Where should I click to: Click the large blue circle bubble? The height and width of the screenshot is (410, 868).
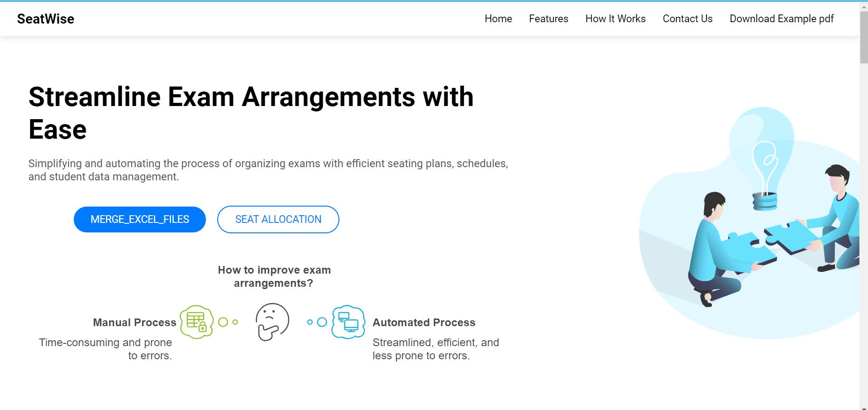coord(322,322)
